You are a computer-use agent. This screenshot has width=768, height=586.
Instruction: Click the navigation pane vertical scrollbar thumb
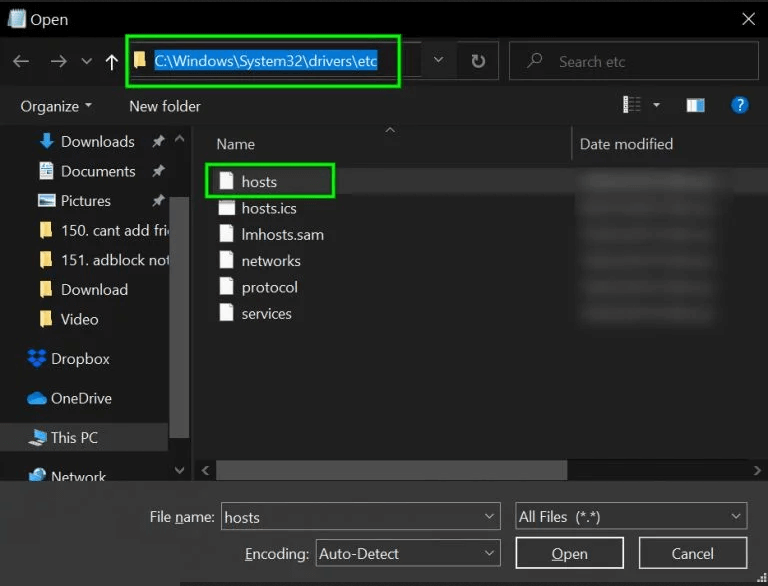point(179,317)
